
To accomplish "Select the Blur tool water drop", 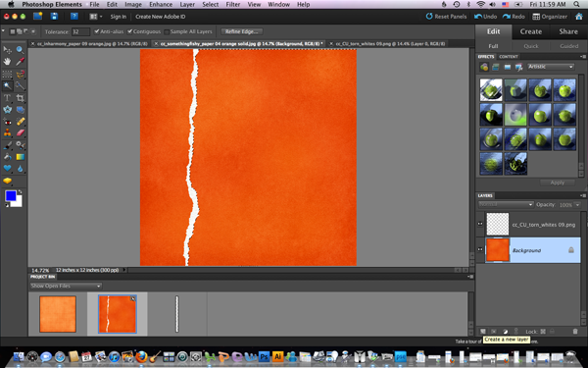I will [x=20, y=169].
